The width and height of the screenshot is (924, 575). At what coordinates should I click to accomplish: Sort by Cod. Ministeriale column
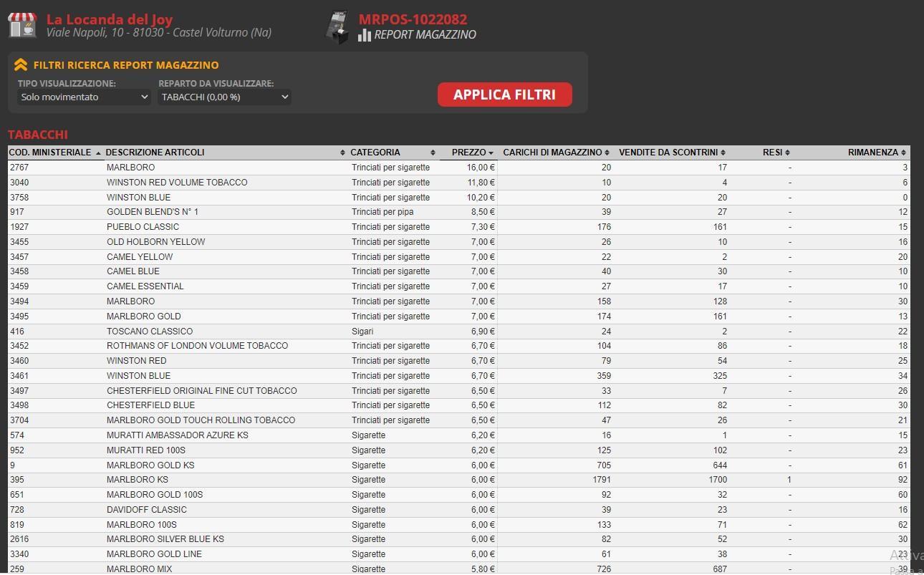[55, 153]
